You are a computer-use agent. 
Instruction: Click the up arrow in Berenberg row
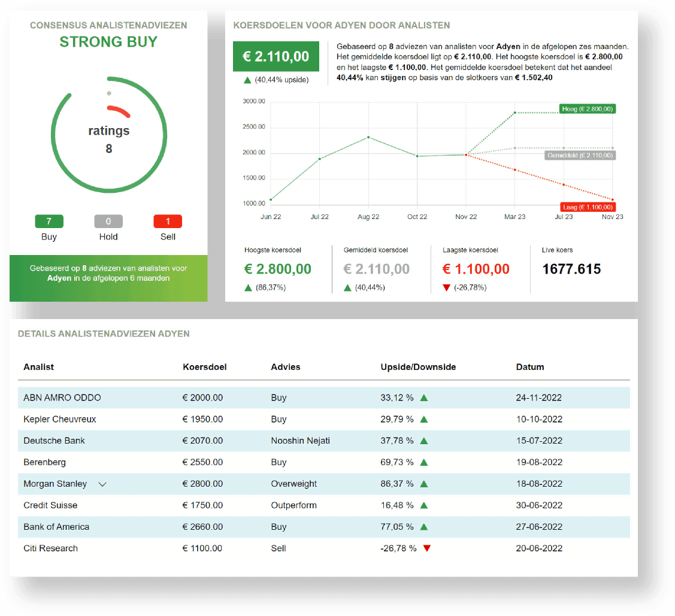point(424,462)
